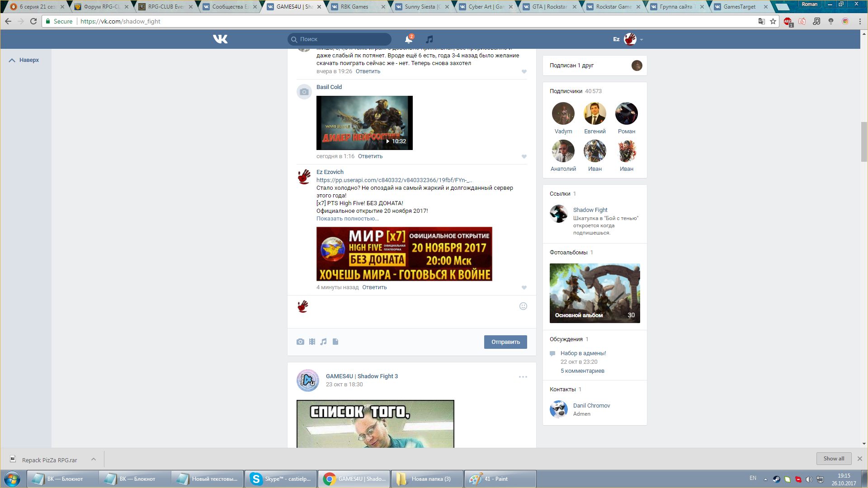
Task: Open the GAMES4U | Shadow Fight 3 post author
Action: (362, 376)
